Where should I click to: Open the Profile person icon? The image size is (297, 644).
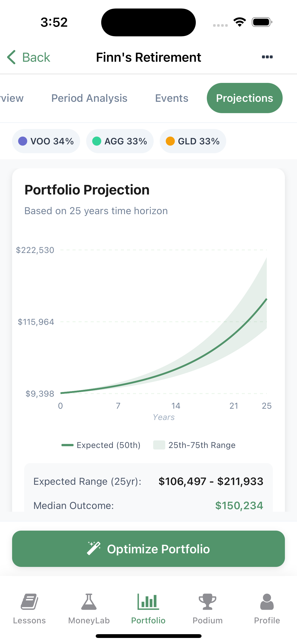267,602
